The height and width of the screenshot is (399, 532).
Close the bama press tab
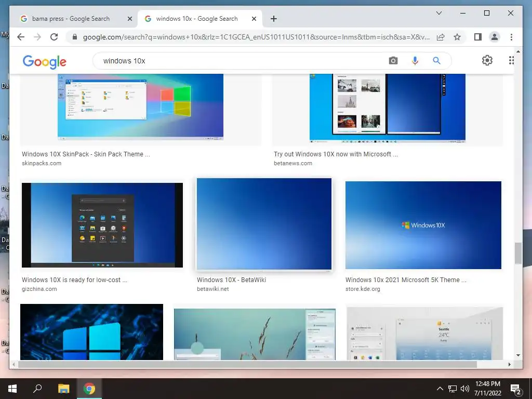click(129, 19)
